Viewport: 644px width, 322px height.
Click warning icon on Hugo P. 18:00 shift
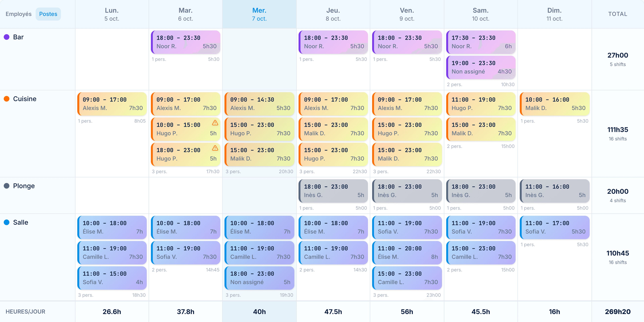(x=215, y=148)
